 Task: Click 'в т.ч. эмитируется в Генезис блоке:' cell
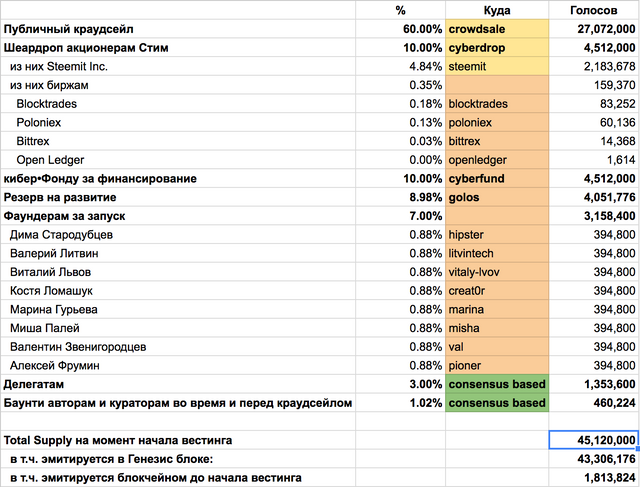tap(178, 459)
